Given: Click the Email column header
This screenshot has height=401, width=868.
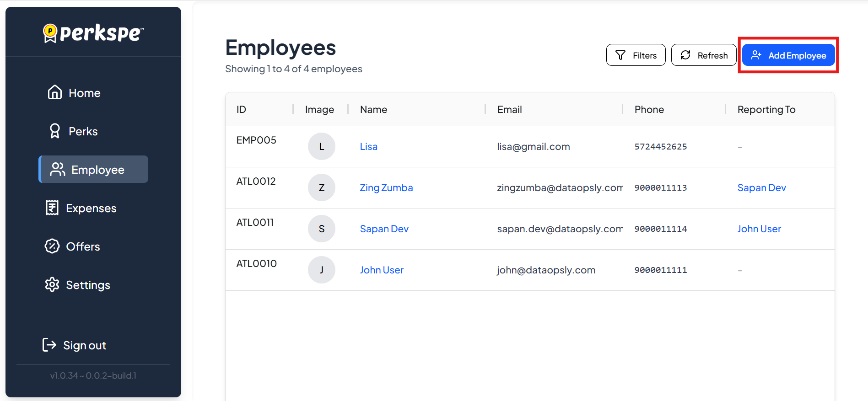Looking at the screenshot, I should click(x=509, y=110).
